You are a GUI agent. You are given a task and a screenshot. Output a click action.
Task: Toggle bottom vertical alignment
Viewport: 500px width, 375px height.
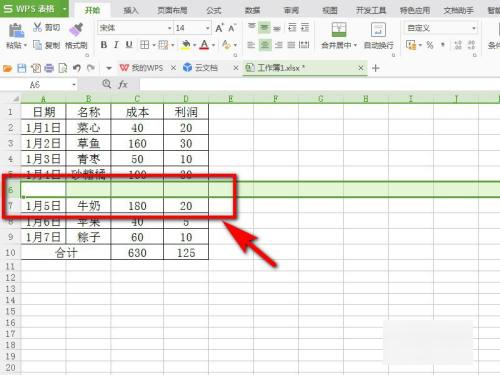coord(277,28)
